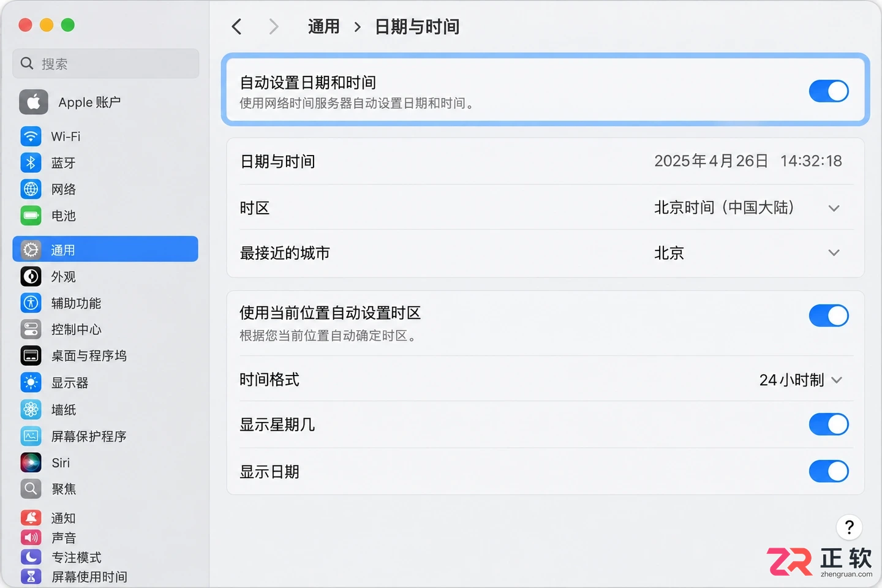Select the 蓝牙 Bluetooth icon
Screen dimensions: 882x588
[x=31, y=162]
